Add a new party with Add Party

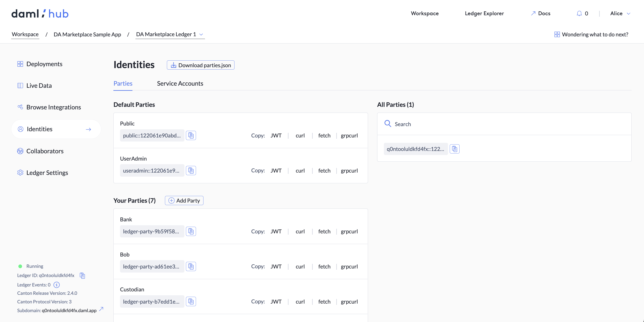click(x=184, y=200)
